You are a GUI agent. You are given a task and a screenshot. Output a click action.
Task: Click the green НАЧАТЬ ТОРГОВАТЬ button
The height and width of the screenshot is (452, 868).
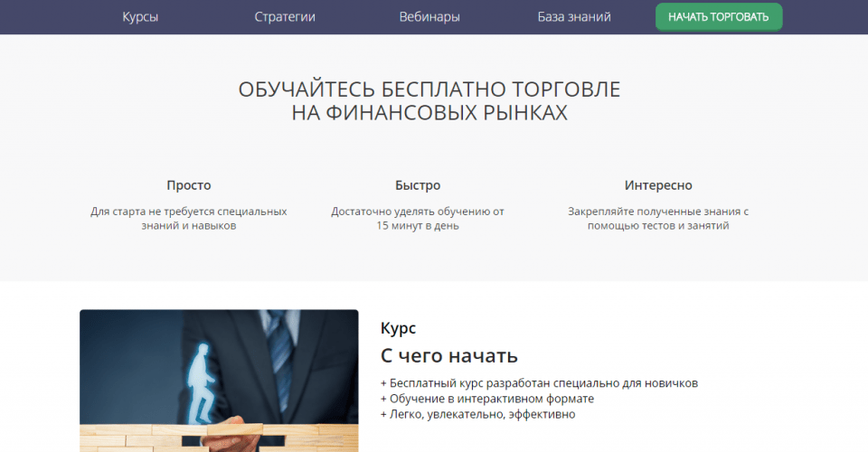point(719,16)
